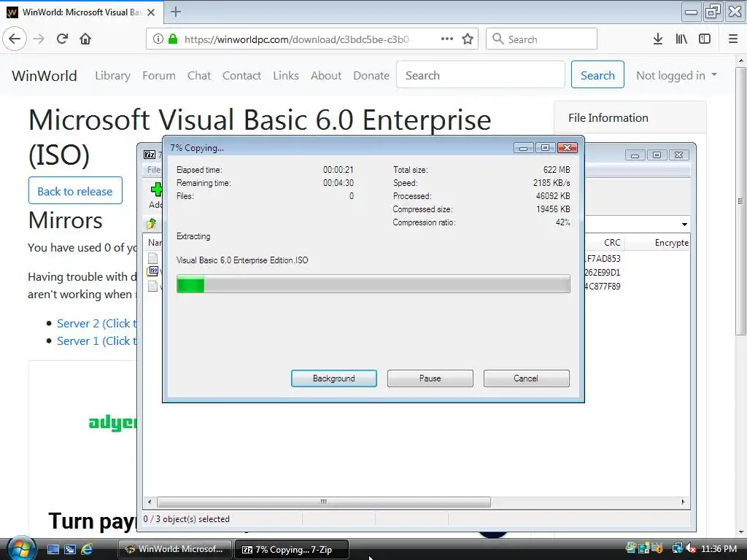
Task: Reload the page with the refresh icon
Action: click(x=63, y=39)
